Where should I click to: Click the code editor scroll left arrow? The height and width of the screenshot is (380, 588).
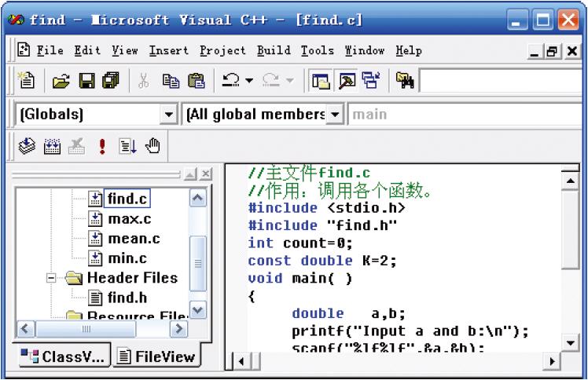(x=241, y=362)
